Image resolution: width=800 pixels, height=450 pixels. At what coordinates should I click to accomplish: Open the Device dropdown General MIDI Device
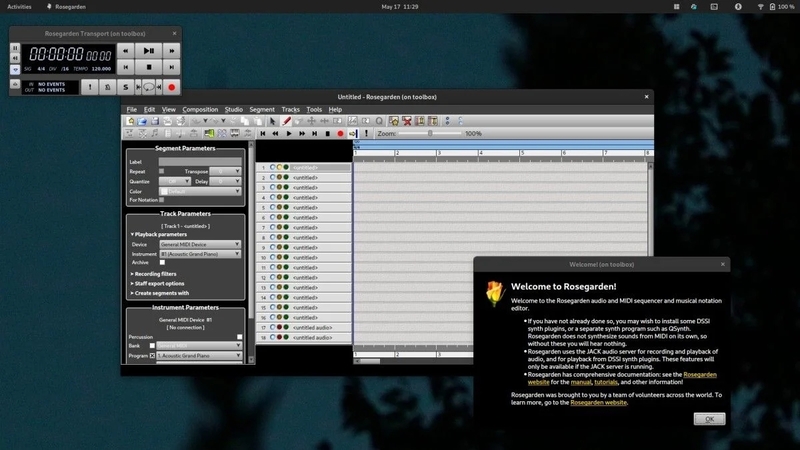pyautogui.click(x=199, y=244)
